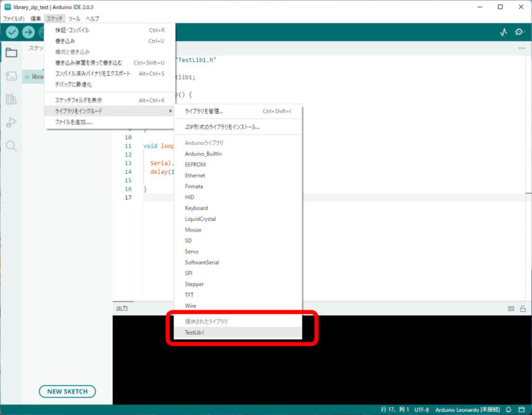The width and height of the screenshot is (532, 415).
Task: Select ライブラリを管理 menu entry
Action: coord(204,111)
